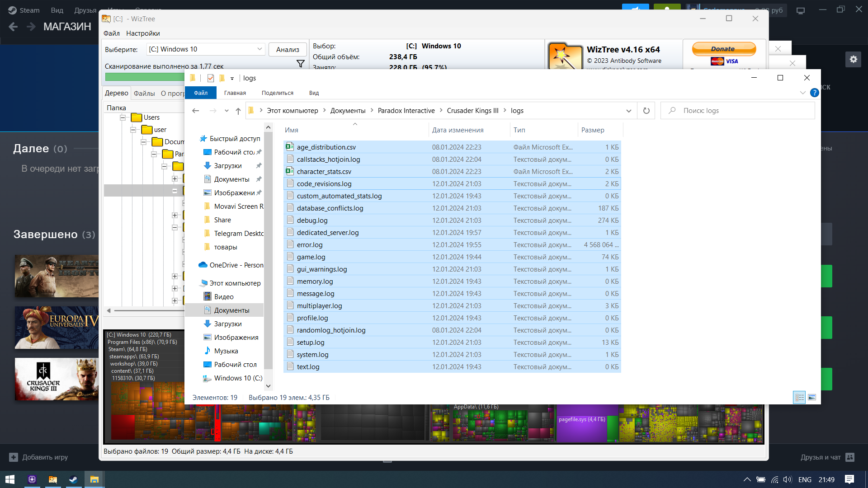The image size is (868, 488).
Task: Click the Properties checkmark icon in Explorer title bar
Action: click(x=211, y=78)
